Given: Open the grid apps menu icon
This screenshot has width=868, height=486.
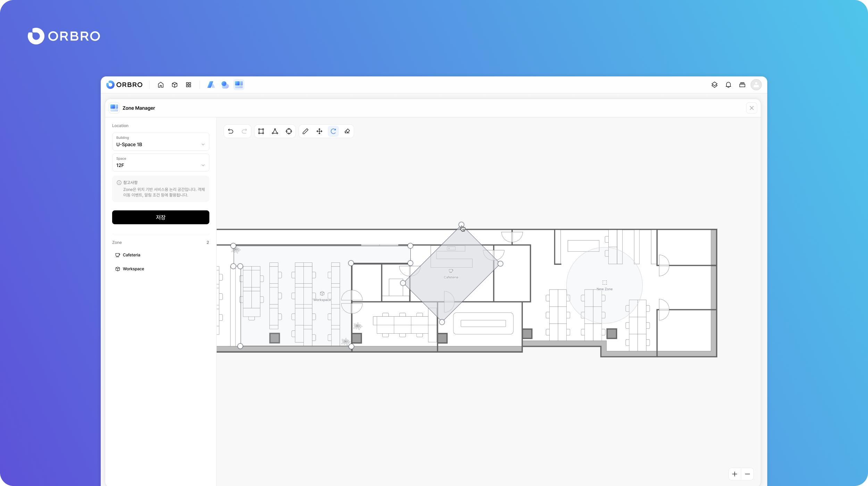Looking at the screenshot, I should tap(189, 85).
